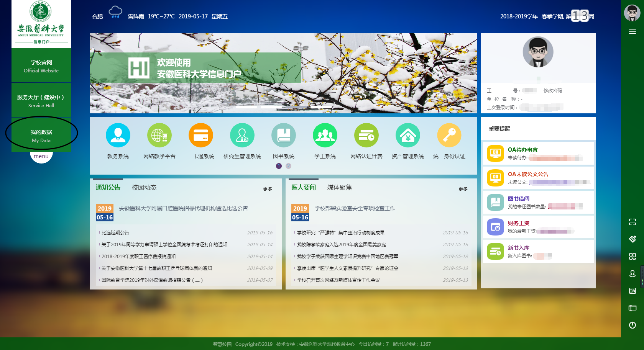Click the welcome banner image
The height and width of the screenshot is (350, 644).
284,73
